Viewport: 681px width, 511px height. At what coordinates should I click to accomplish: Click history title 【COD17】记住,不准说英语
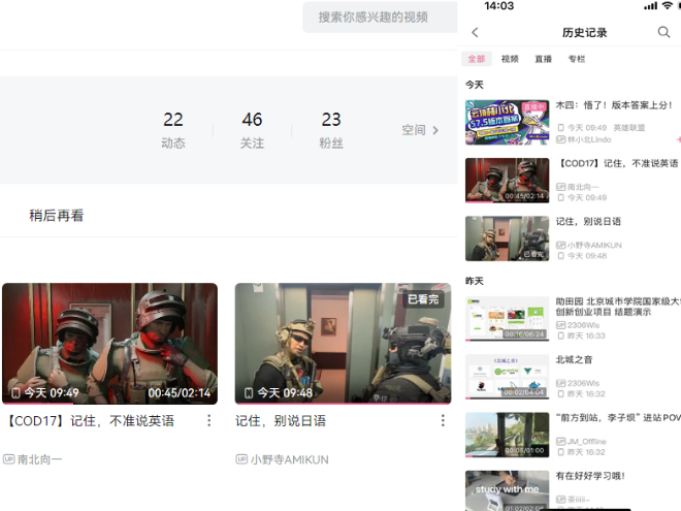pyautogui.click(x=618, y=163)
